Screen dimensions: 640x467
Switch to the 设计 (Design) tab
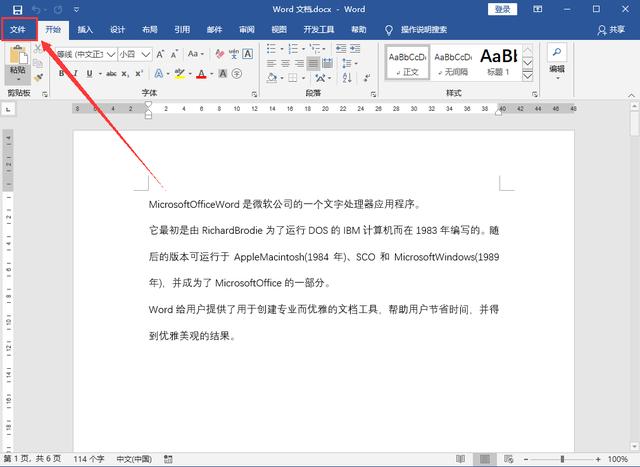click(x=117, y=29)
